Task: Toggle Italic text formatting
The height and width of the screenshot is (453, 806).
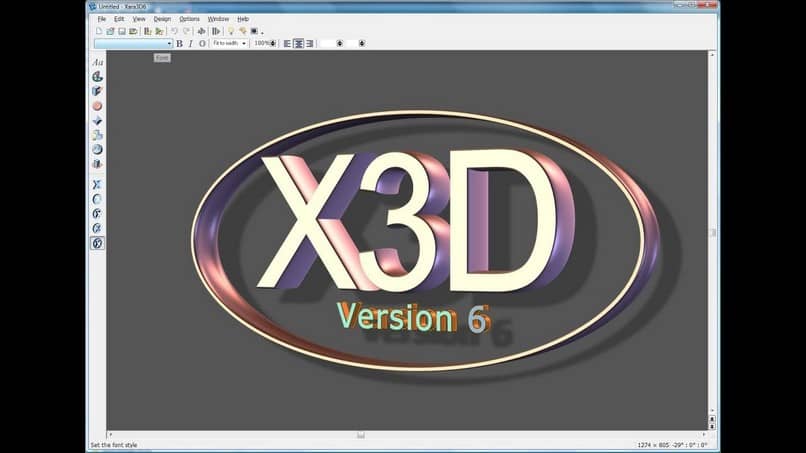Action: [x=191, y=44]
